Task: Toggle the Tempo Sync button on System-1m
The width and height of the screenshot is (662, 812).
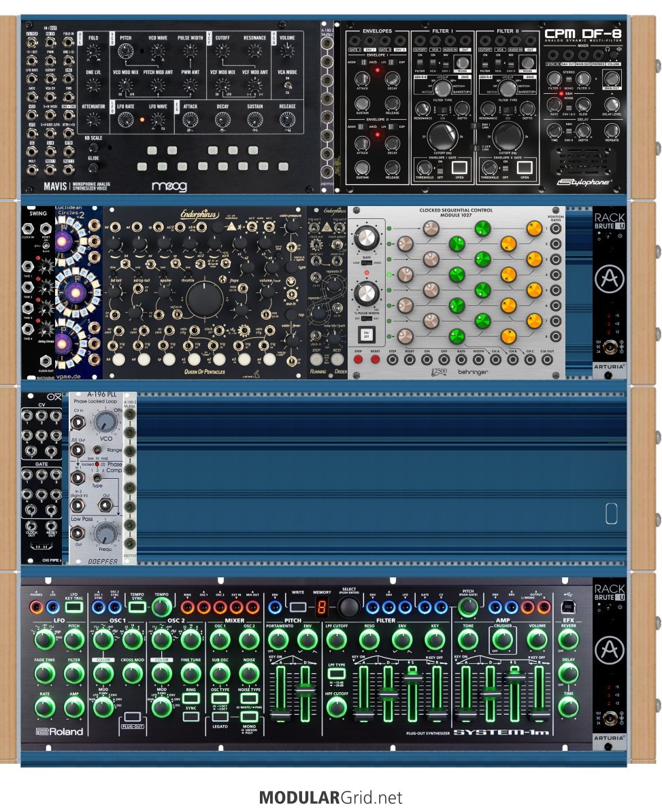Action: click(137, 607)
